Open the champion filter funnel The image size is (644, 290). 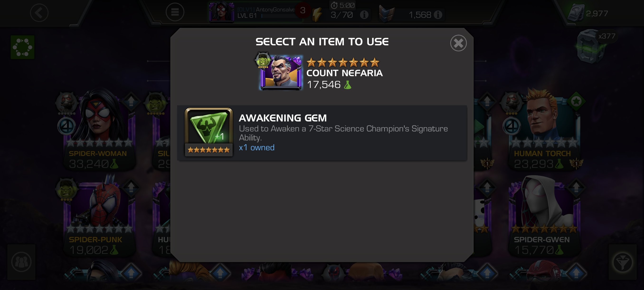pos(622,262)
